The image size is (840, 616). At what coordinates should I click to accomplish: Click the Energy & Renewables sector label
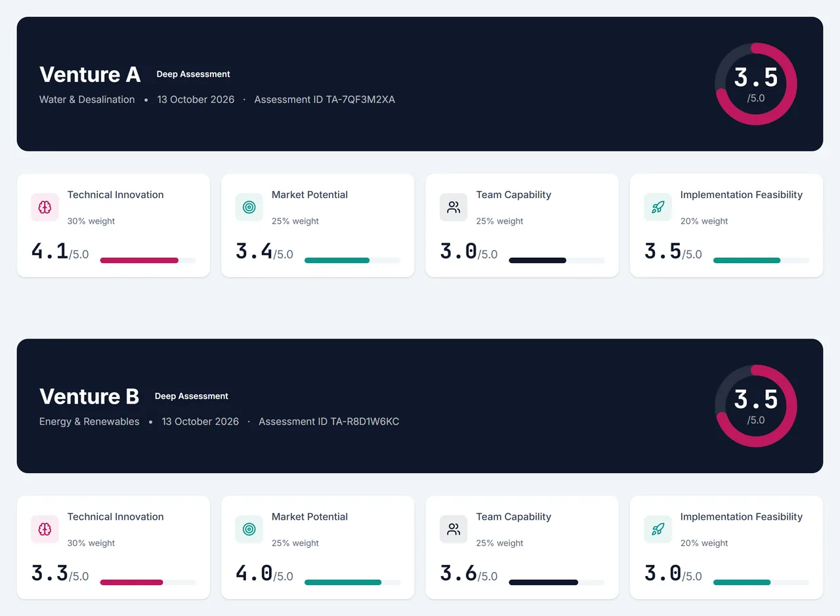point(89,422)
